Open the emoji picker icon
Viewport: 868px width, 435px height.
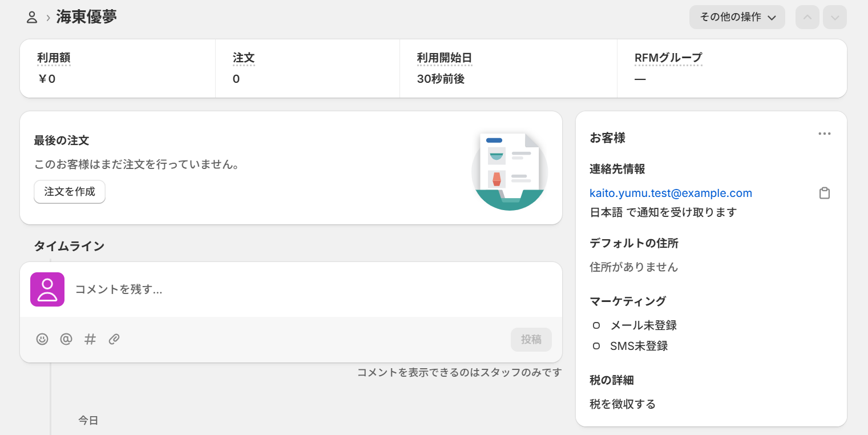click(x=42, y=339)
